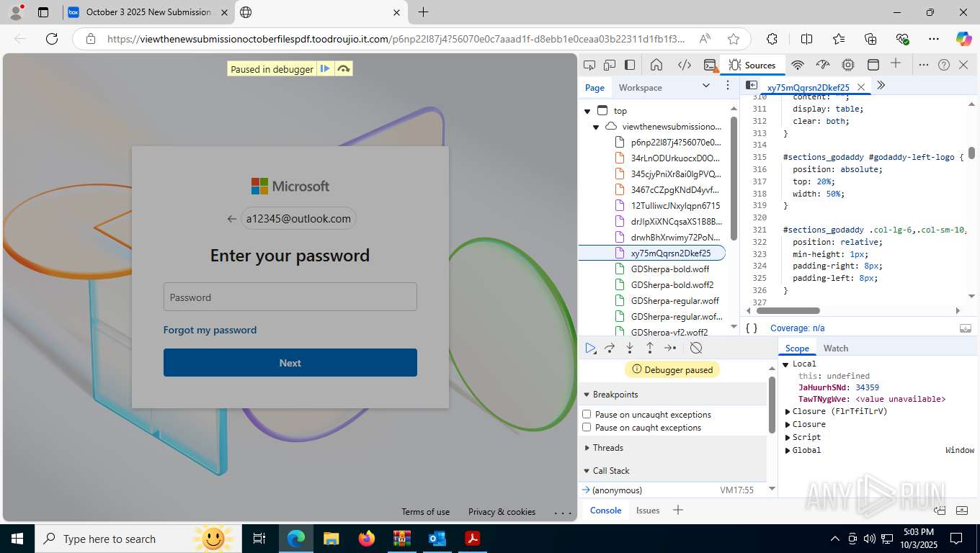
Task: Enable Pause on uncaught exceptions
Action: coord(587,414)
